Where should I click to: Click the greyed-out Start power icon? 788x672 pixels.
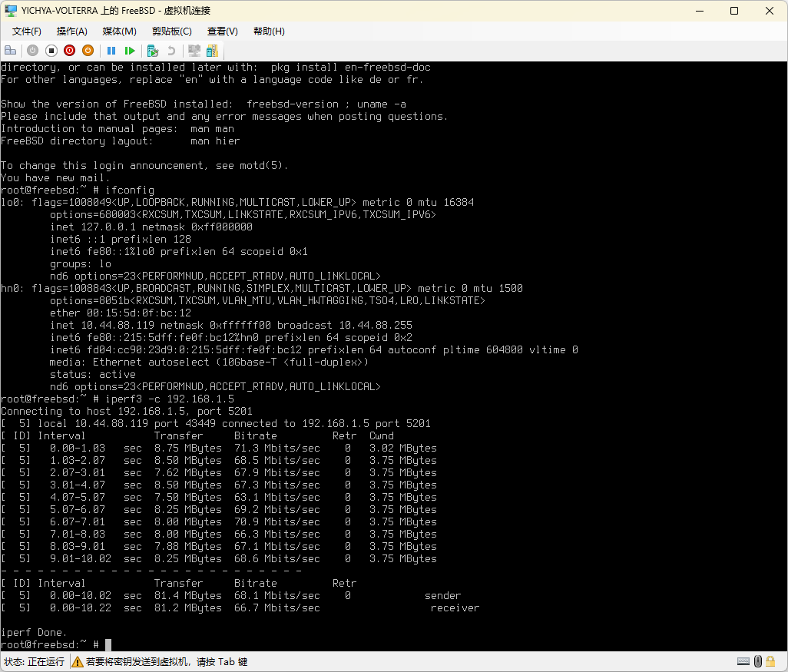(x=33, y=50)
